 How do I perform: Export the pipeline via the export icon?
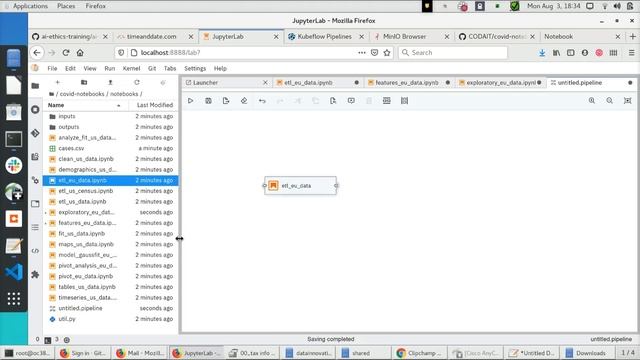coord(226,101)
